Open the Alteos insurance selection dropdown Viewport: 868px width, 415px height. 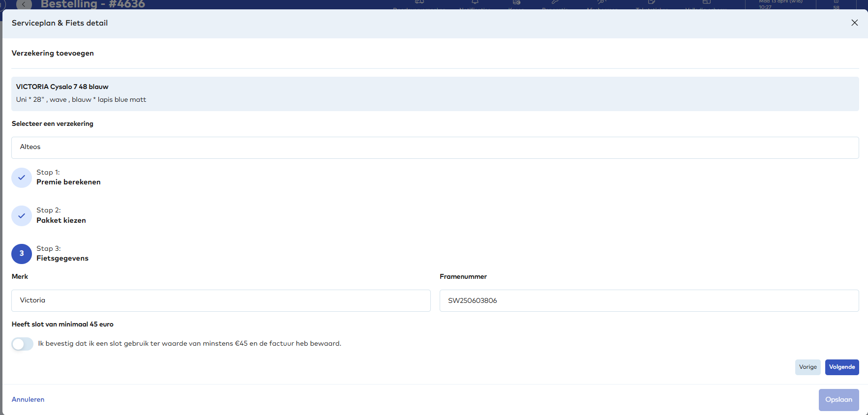(x=435, y=148)
